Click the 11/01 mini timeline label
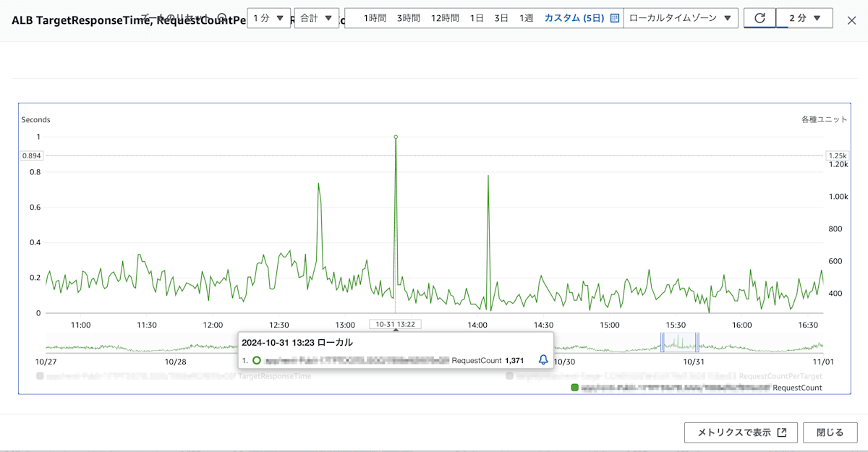This screenshot has height=452, width=868. [823, 361]
